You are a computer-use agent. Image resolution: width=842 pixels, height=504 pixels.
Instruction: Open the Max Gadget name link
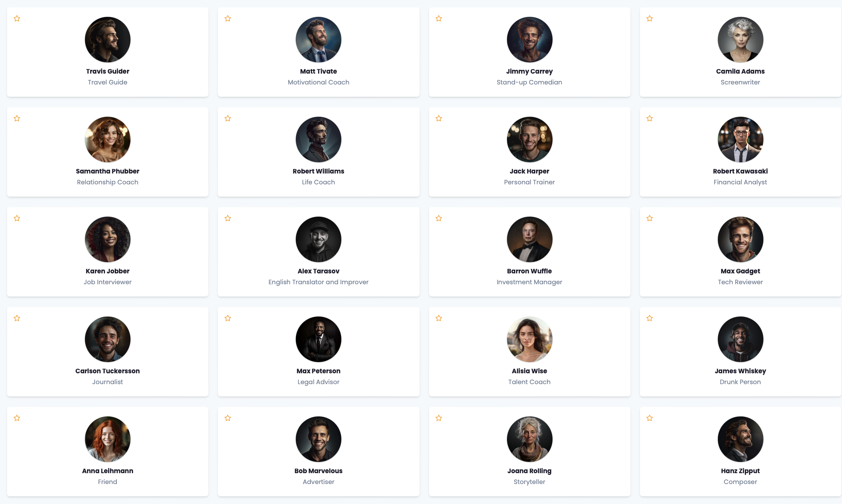point(740,271)
